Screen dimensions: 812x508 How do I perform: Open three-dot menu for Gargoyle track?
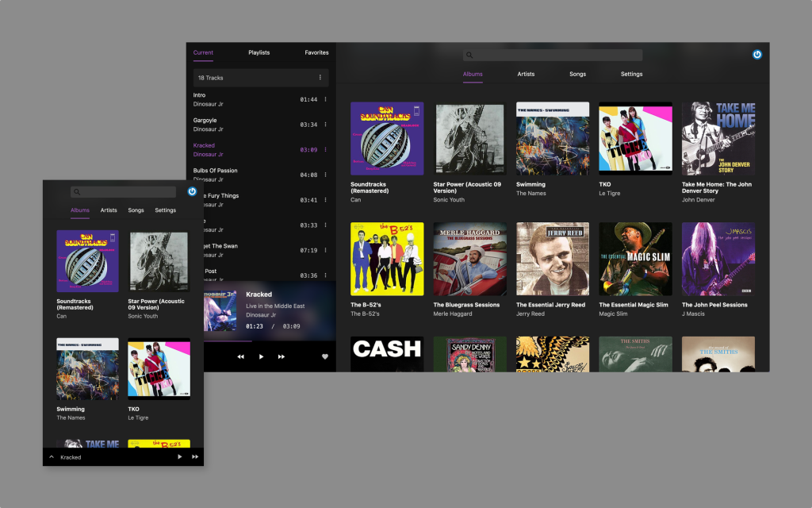(325, 125)
